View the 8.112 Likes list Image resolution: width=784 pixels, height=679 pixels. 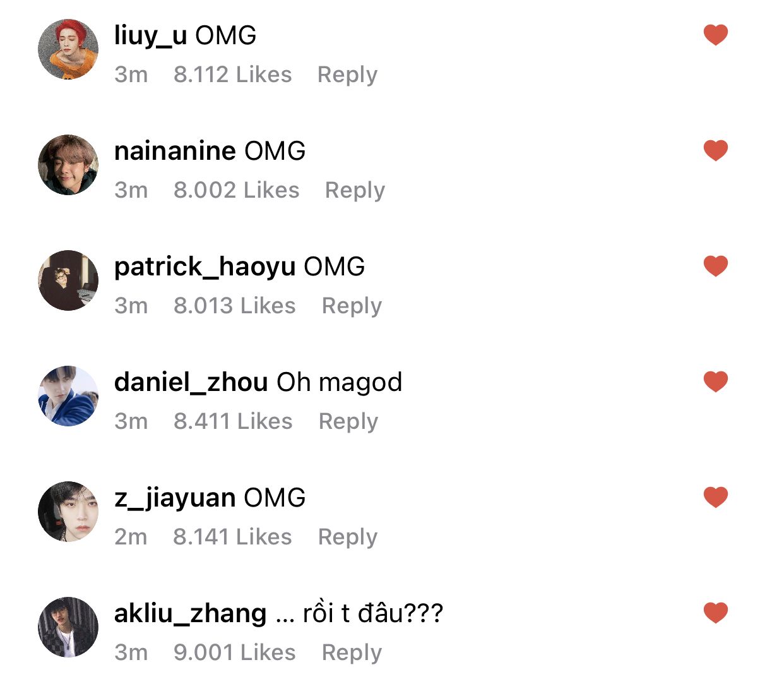(x=233, y=75)
